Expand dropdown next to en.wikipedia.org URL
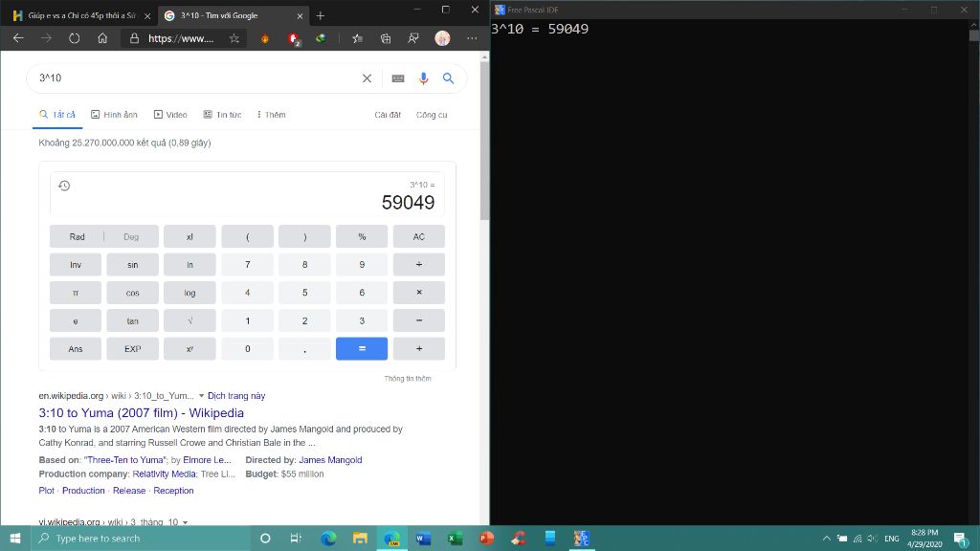This screenshot has height=551, width=980. pos(201,396)
